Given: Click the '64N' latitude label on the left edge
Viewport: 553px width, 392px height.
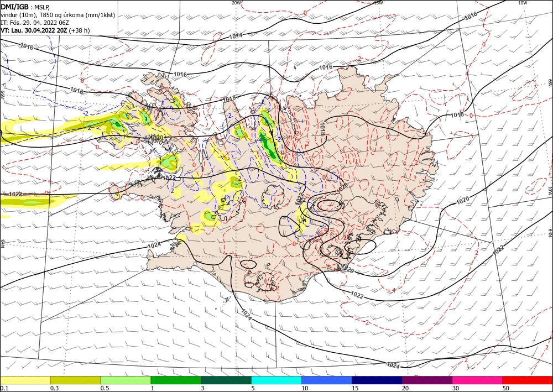Looking at the screenshot, I should click(x=2, y=244).
